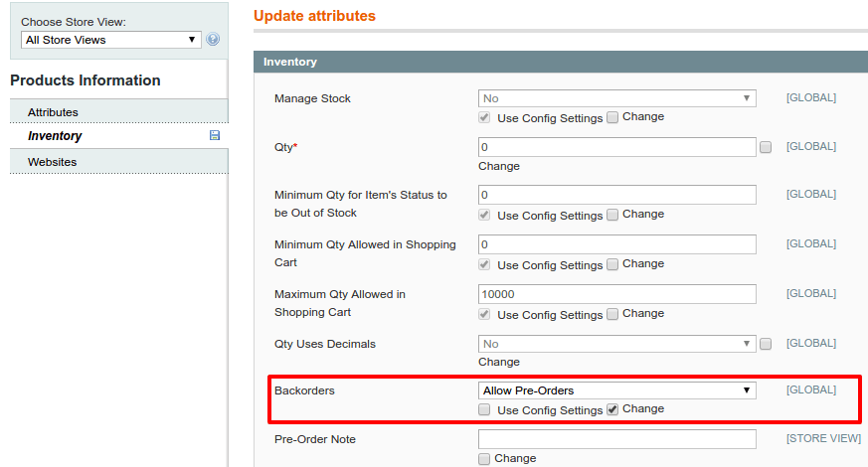Image resolution: width=868 pixels, height=467 pixels.
Task: Check the Change box under Pre-Order Note
Action: 484,458
